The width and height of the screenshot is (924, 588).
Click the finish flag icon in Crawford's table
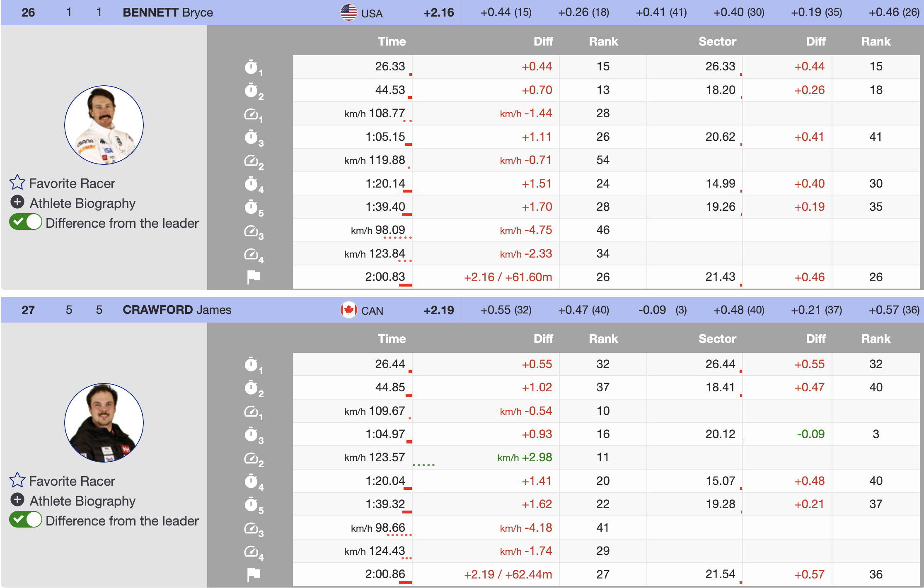tap(253, 574)
